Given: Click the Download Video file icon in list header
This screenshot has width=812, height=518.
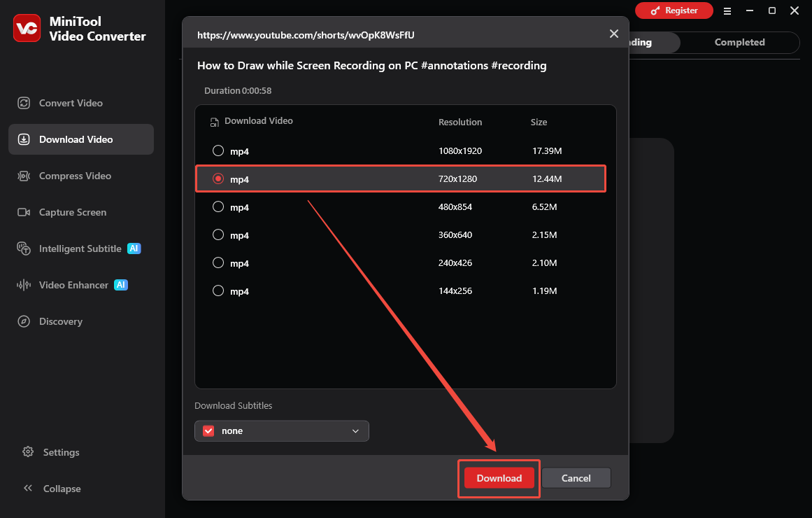Looking at the screenshot, I should [x=215, y=122].
